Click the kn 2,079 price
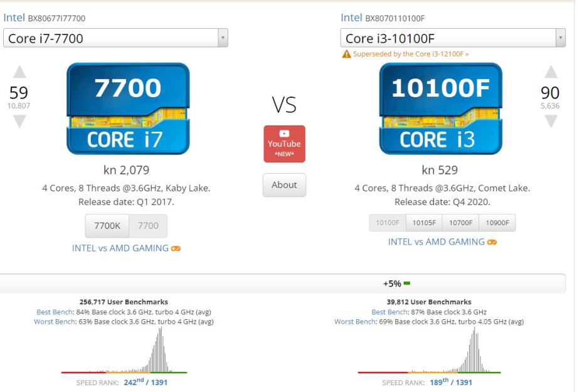 point(126,170)
